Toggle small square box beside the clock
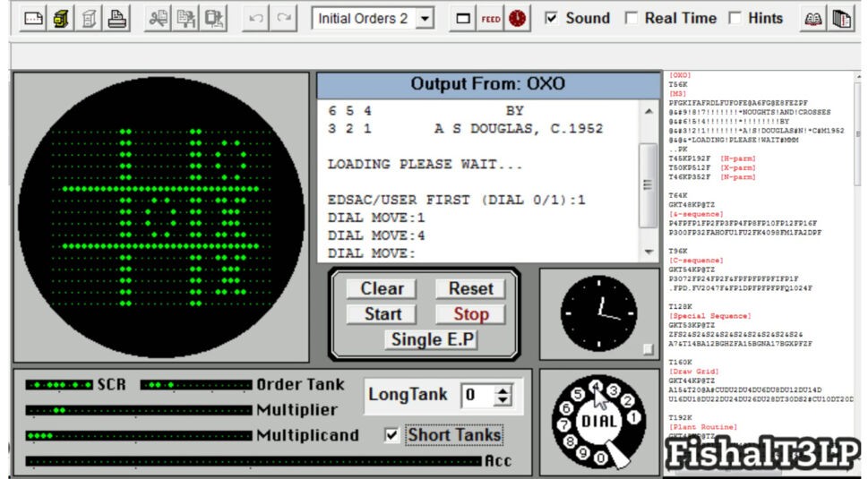Image resolution: width=868 pixels, height=479 pixels. [648, 349]
